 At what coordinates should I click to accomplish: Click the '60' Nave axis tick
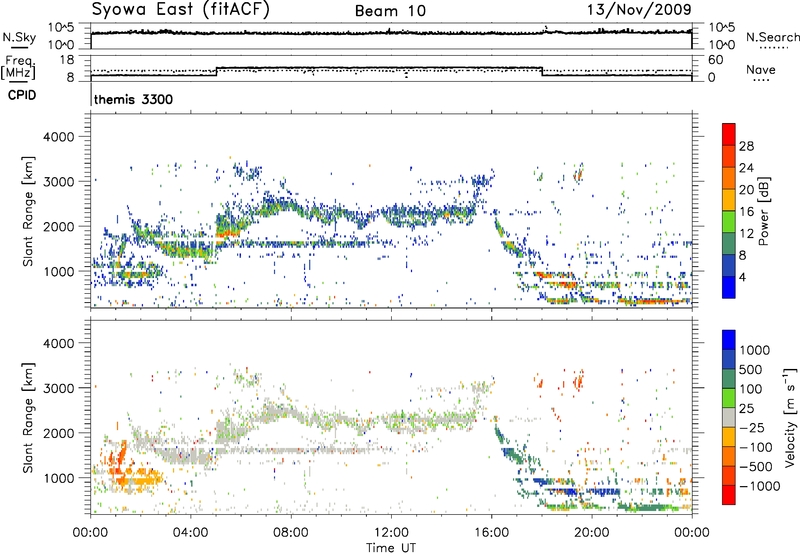coord(715,60)
